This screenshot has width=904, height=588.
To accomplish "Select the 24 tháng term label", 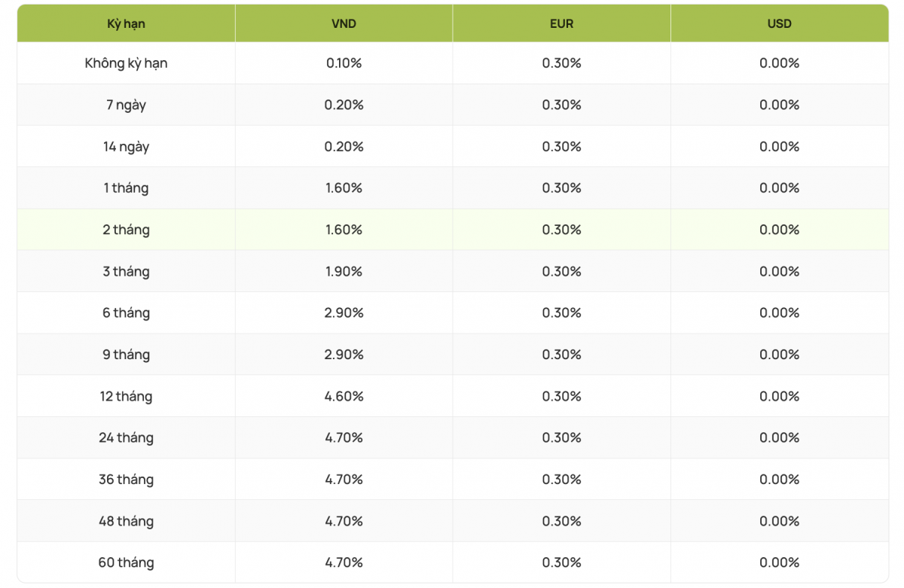I will pyautogui.click(x=126, y=437).
